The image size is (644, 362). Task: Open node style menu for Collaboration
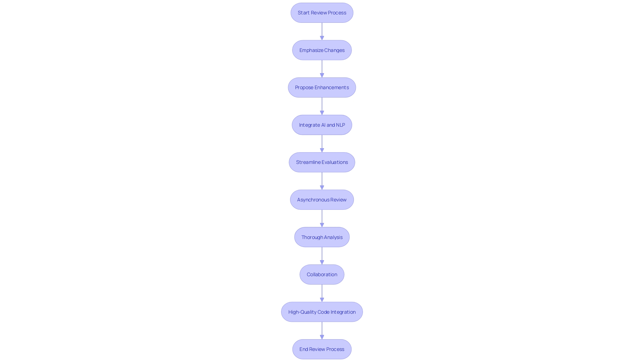coord(322,274)
